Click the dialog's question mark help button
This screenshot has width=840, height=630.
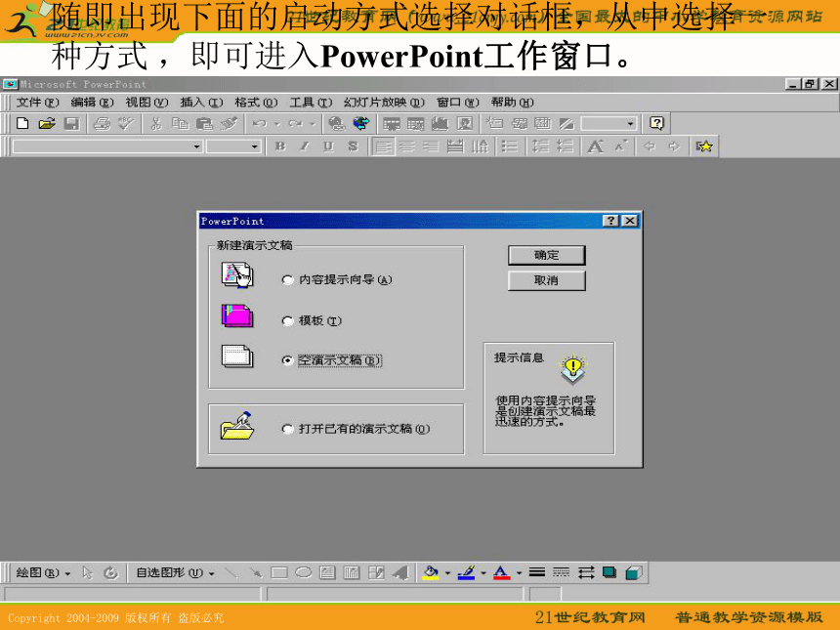[x=610, y=221]
